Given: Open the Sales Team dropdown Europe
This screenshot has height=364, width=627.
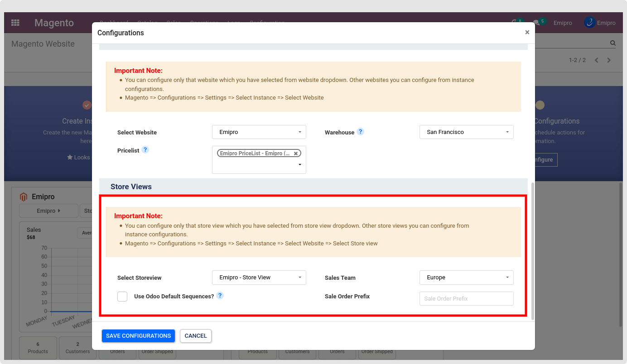Looking at the screenshot, I should coord(467,278).
